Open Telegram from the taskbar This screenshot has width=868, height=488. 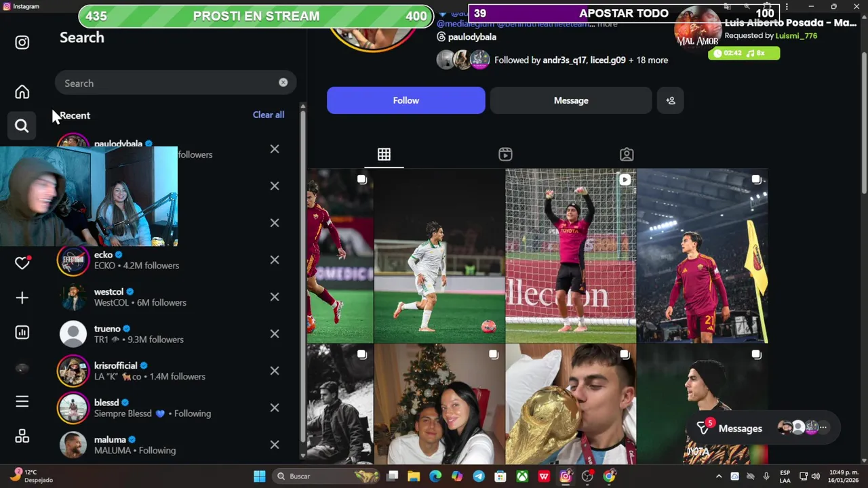pyautogui.click(x=479, y=476)
